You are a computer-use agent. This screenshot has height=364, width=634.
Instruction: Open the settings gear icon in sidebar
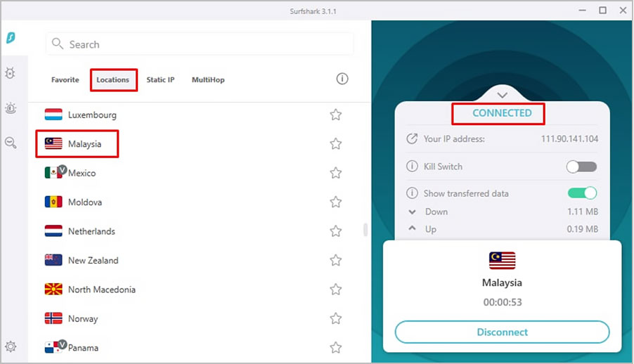pos(11,346)
